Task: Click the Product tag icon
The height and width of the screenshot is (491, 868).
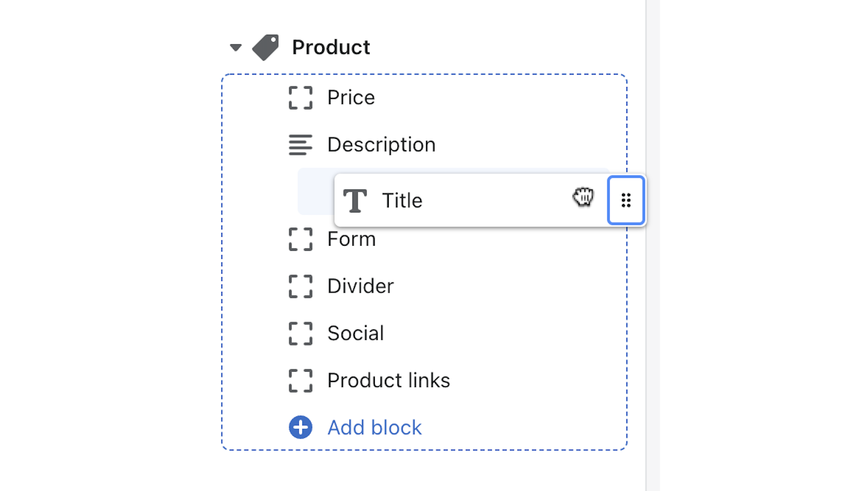Action: tap(266, 46)
